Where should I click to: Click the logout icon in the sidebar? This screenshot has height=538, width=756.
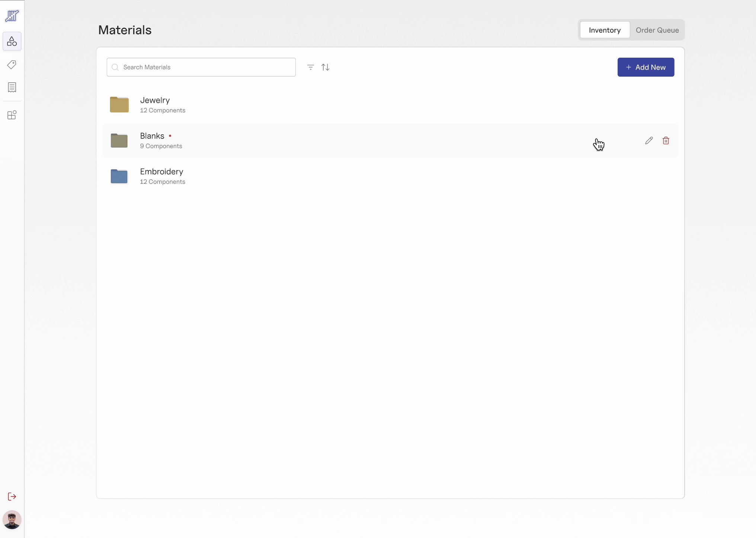click(12, 496)
